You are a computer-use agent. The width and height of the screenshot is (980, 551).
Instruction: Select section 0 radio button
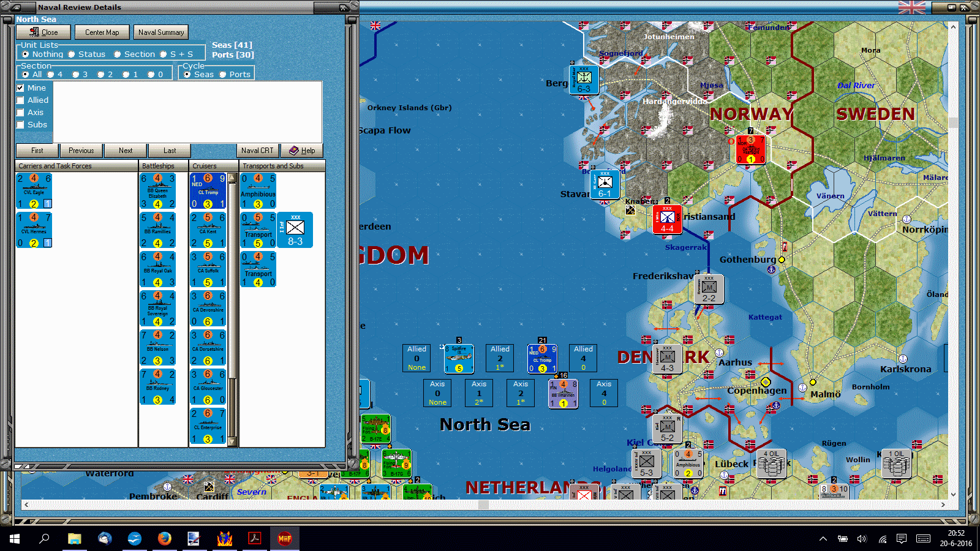pyautogui.click(x=151, y=75)
